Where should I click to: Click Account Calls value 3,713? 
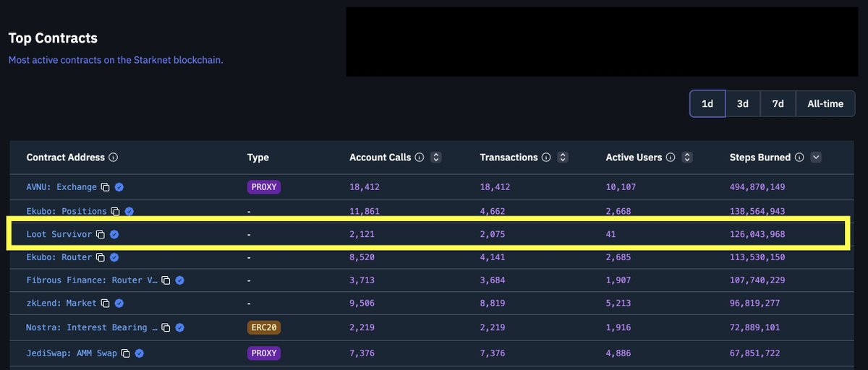coord(362,280)
